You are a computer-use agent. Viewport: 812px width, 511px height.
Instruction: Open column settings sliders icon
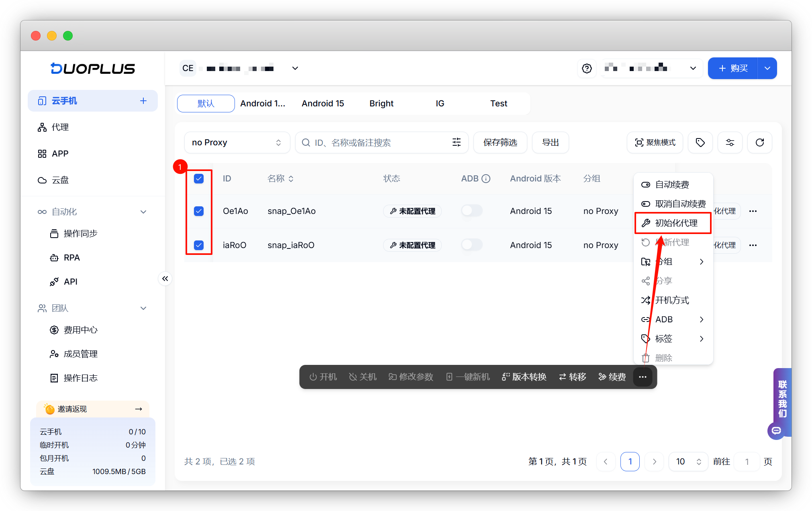pyautogui.click(x=730, y=143)
